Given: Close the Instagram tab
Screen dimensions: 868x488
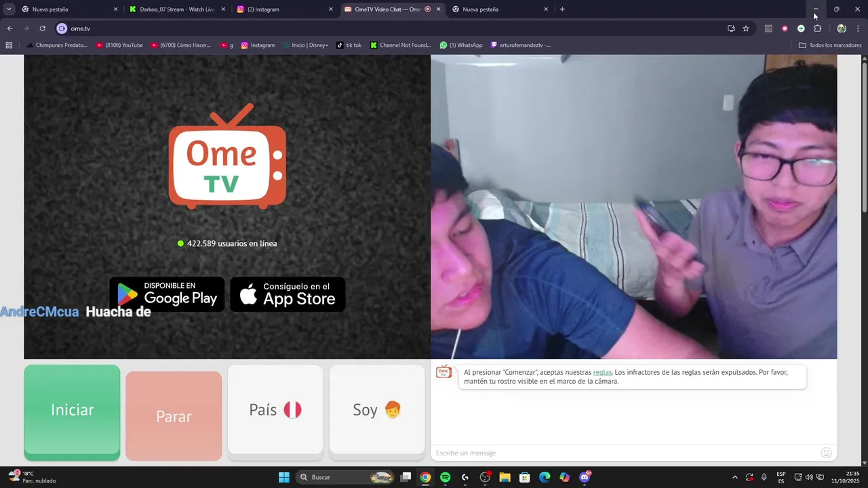Looking at the screenshot, I should 331,9.
